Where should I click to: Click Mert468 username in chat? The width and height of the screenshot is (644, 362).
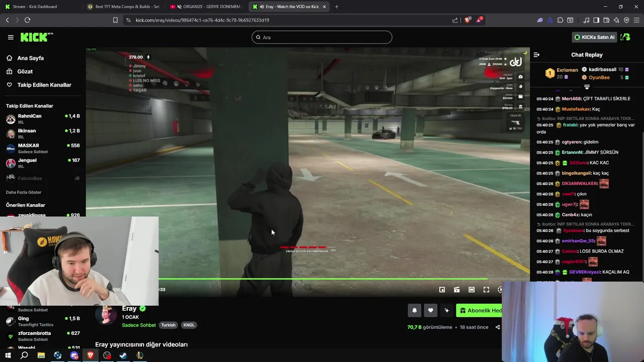[x=571, y=99]
